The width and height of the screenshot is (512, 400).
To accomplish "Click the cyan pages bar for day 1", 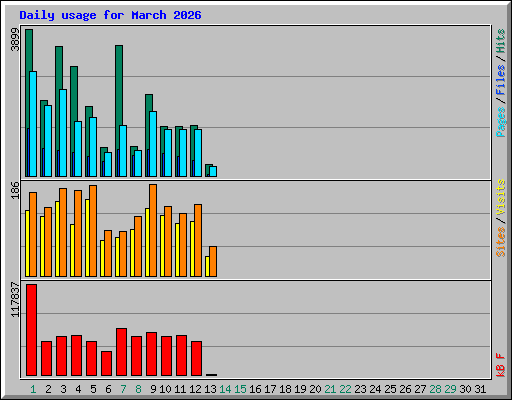I will click(33, 124).
